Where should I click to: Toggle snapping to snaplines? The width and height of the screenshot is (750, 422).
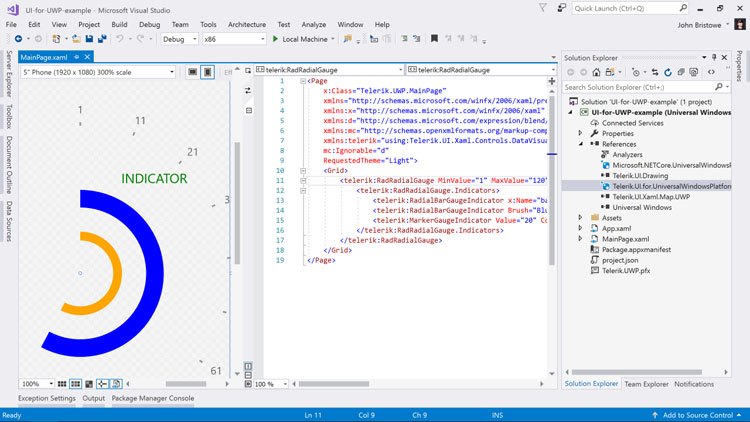pyautogui.click(x=102, y=384)
